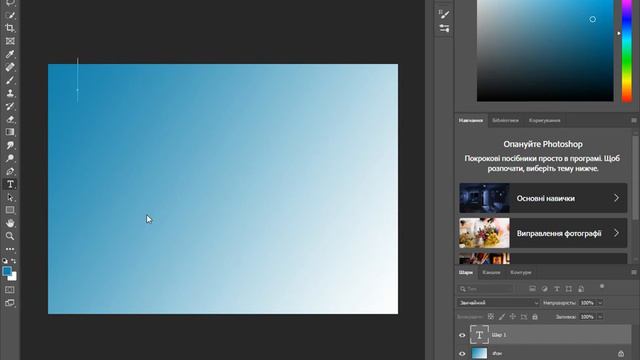This screenshot has height=360, width=640.
Task: Prevent artboard auto-nesting lock icon
Action: point(524,317)
